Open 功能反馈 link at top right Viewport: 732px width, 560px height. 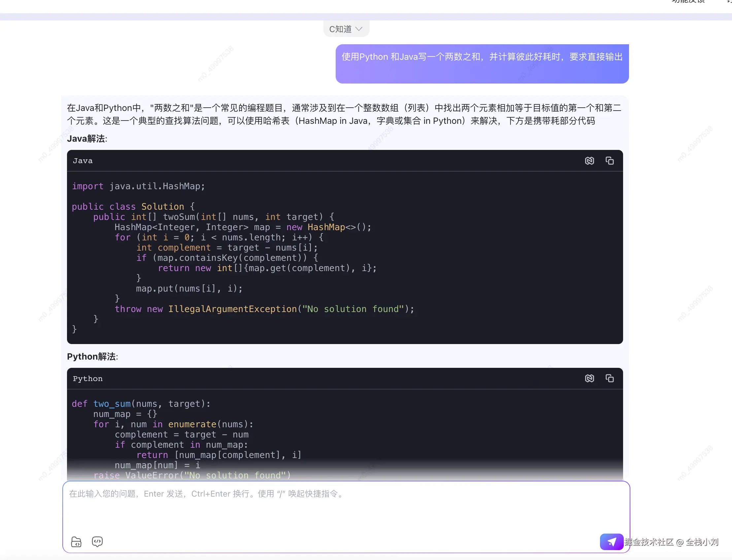tap(688, 1)
